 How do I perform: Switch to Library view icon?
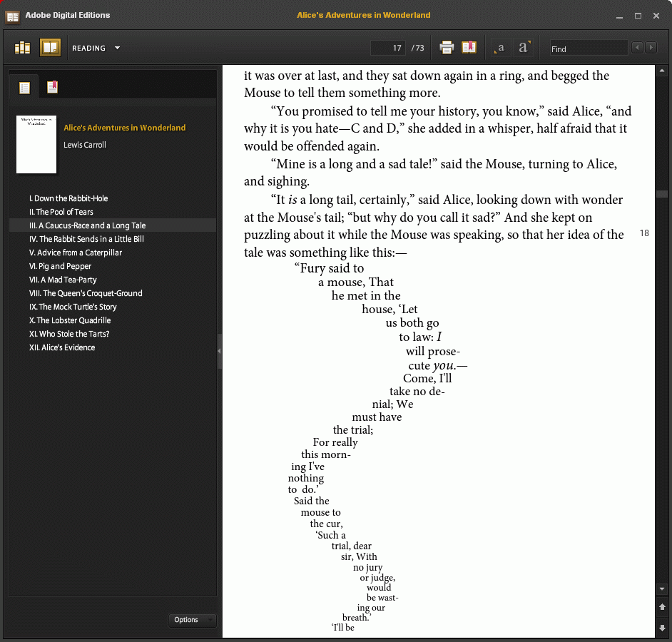(x=22, y=48)
